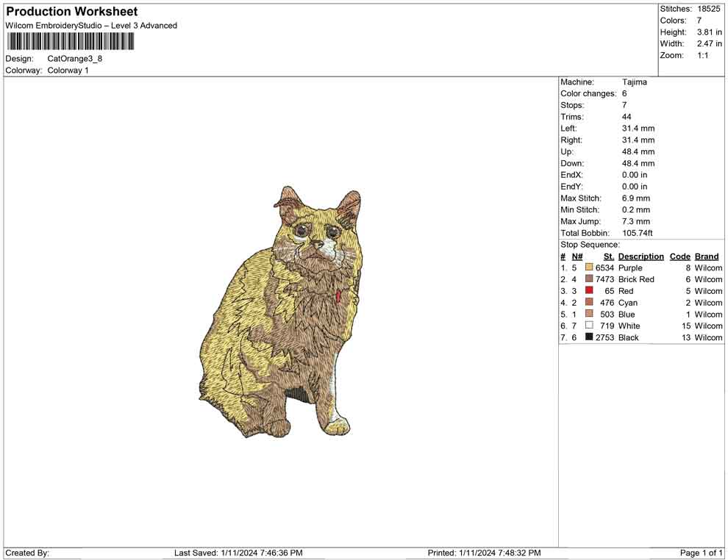Choose the Cyan row color swatch
This screenshot has width=728, height=560.
[589, 303]
